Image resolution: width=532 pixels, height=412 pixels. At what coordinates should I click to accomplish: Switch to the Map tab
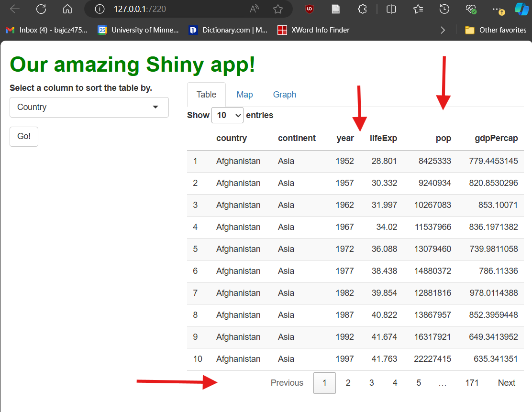(x=244, y=94)
